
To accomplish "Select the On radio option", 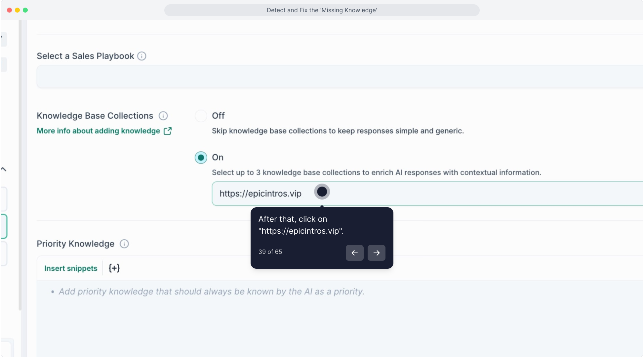I will (x=201, y=158).
